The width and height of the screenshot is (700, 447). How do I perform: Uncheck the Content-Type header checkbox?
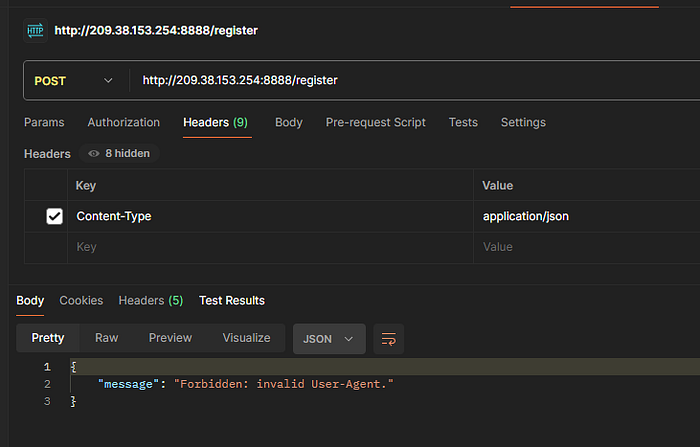coord(54,216)
